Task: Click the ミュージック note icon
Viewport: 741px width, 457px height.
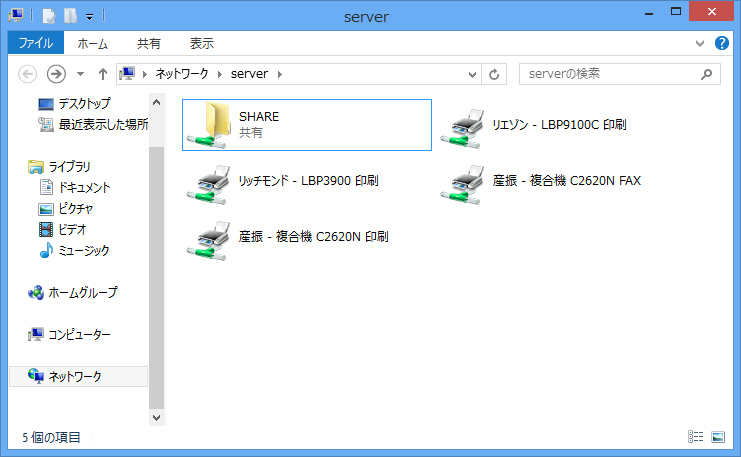Action: click(x=46, y=250)
